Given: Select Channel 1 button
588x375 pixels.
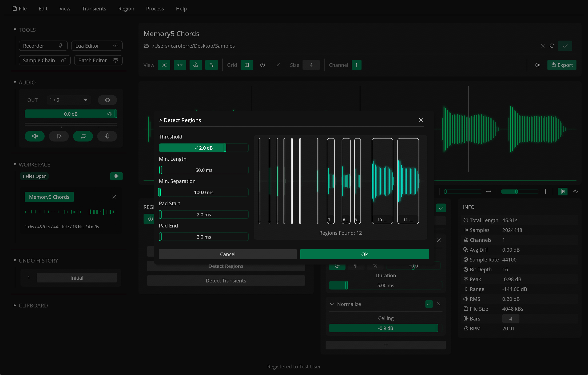Looking at the screenshot, I should tap(356, 65).
